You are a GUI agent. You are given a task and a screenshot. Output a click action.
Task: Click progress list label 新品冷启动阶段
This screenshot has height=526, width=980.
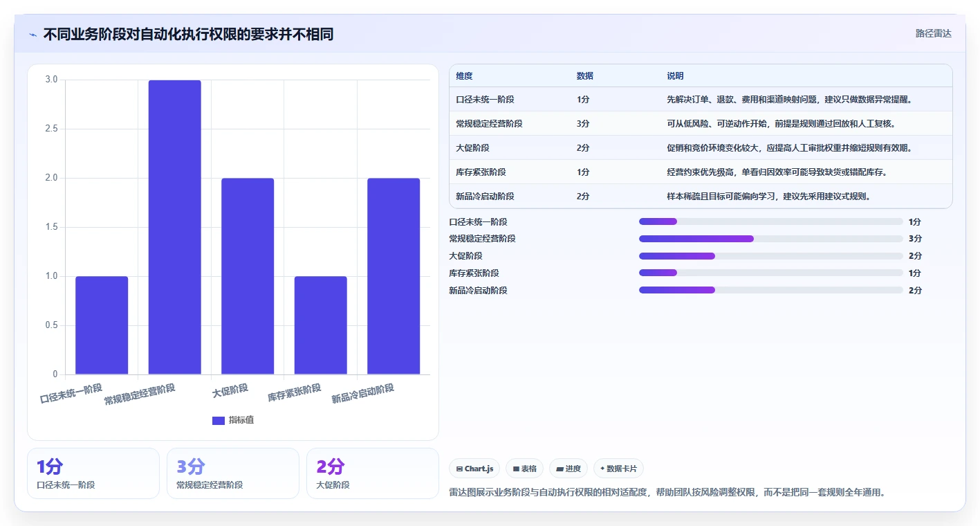pos(478,290)
